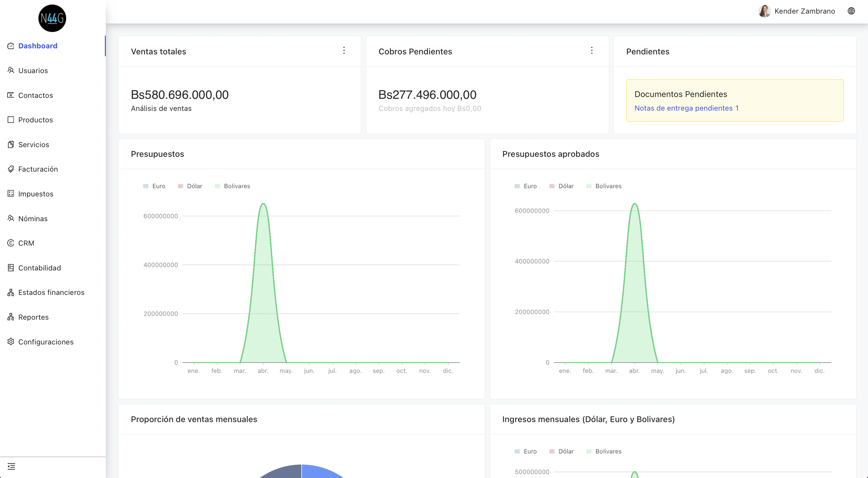Toggle Dólar series in Presupuestos chart legend

[x=190, y=186]
